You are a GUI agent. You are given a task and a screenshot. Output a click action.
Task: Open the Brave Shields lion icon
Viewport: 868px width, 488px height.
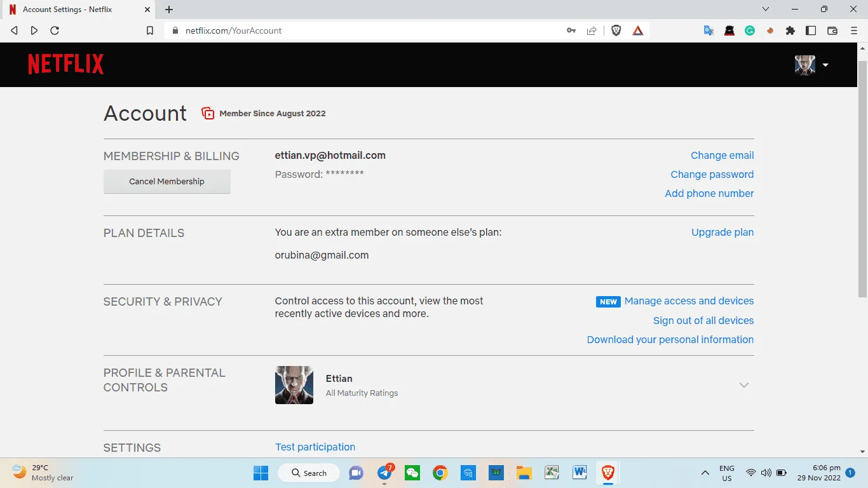pos(616,30)
